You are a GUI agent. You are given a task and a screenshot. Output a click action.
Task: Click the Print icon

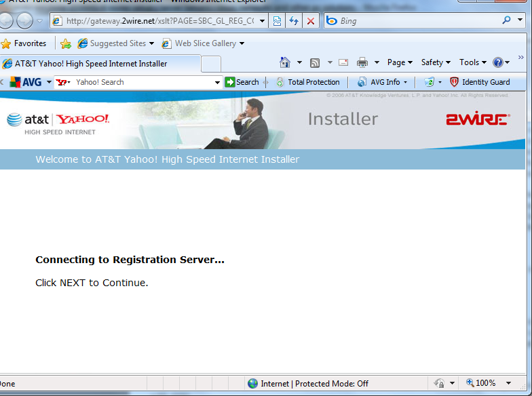pyautogui.click(x=362, y=62)
